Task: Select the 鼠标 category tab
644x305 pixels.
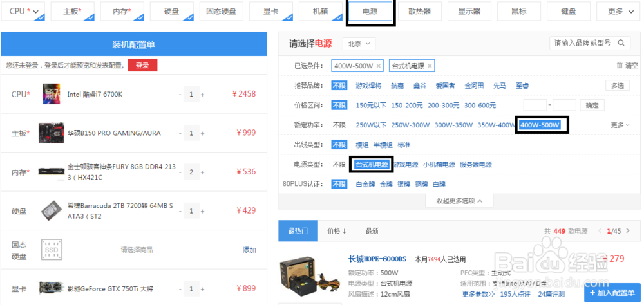Action: click(519, 12)
